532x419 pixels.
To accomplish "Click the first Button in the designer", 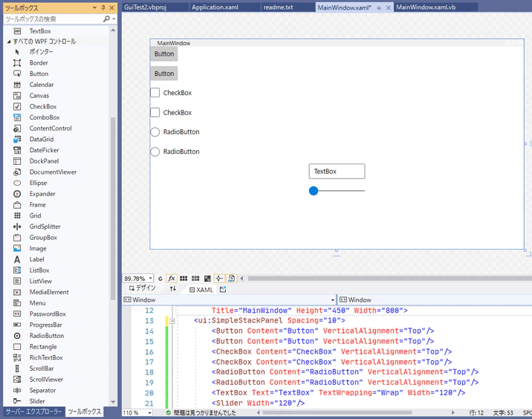I will click(164, 54).
